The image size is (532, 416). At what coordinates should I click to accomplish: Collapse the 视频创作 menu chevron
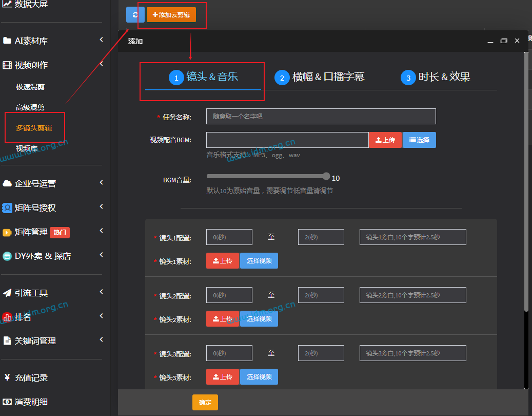click(x=102, y=64)
